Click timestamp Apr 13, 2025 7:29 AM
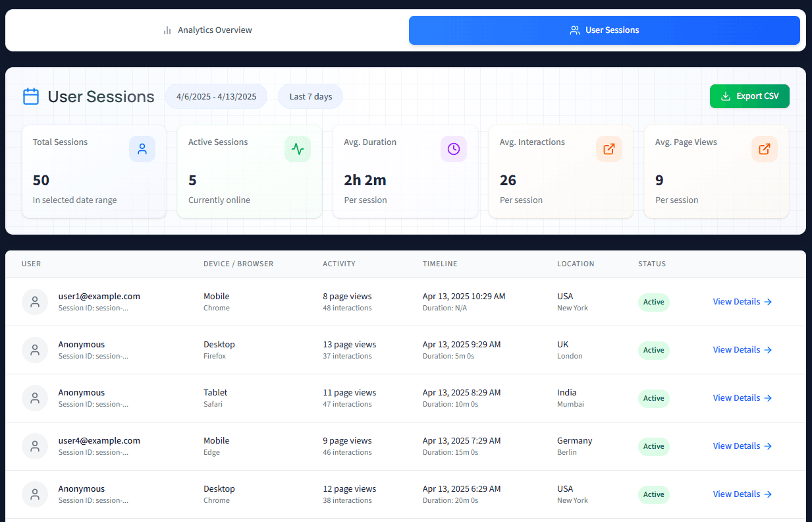 [x=462, y=441]
